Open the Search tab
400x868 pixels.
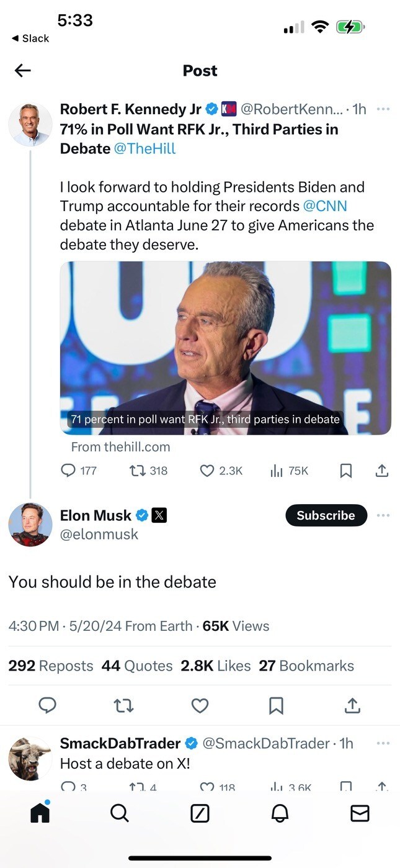click(x=119, y=813)
